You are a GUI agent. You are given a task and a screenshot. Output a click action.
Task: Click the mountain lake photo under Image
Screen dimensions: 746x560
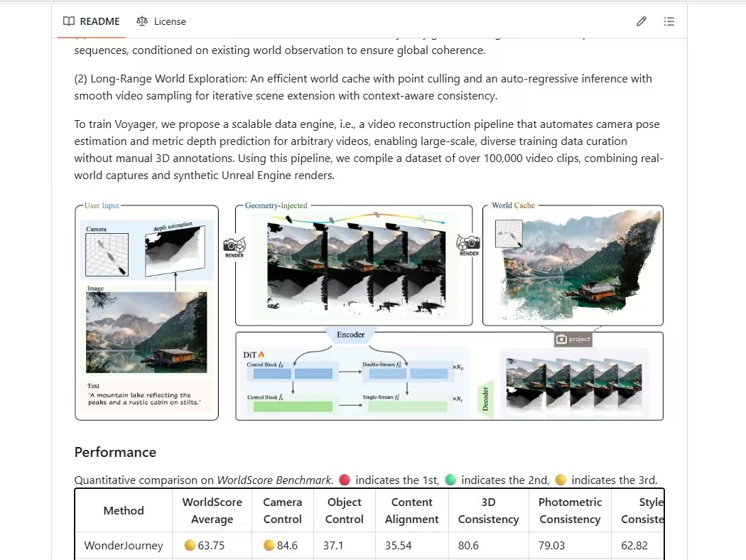146,333
